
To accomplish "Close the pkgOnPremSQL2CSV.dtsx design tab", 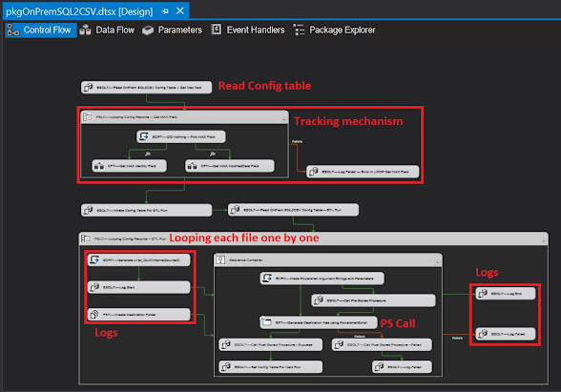I will (x=180, y=11).
